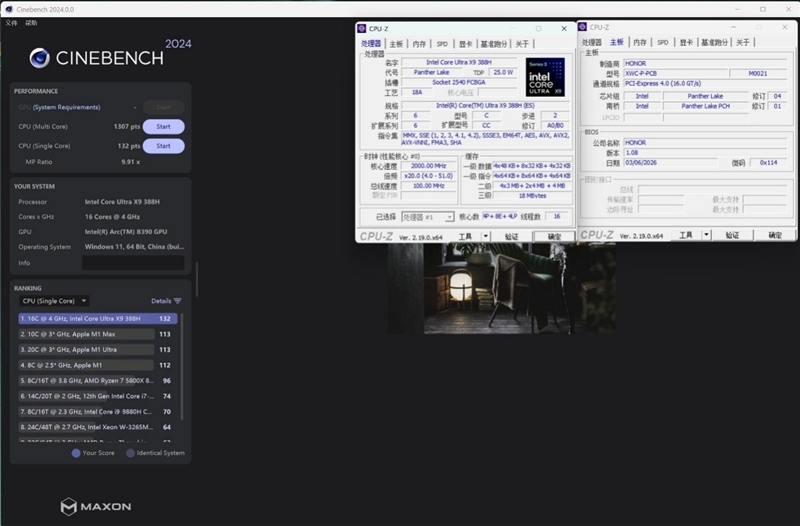Click the Info input field
Viewport: 800px width, 526px height.
(133, 263)
